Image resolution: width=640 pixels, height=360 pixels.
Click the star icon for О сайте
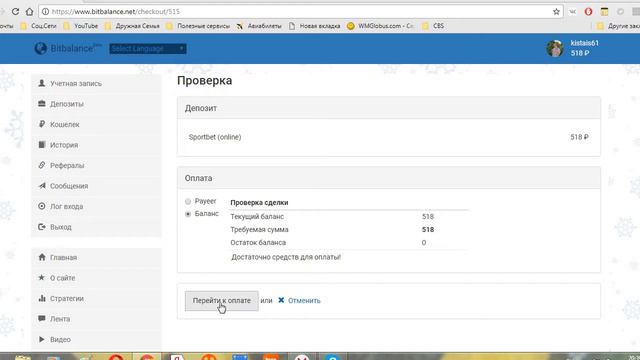pyautogui.click(x=42, y=278)
